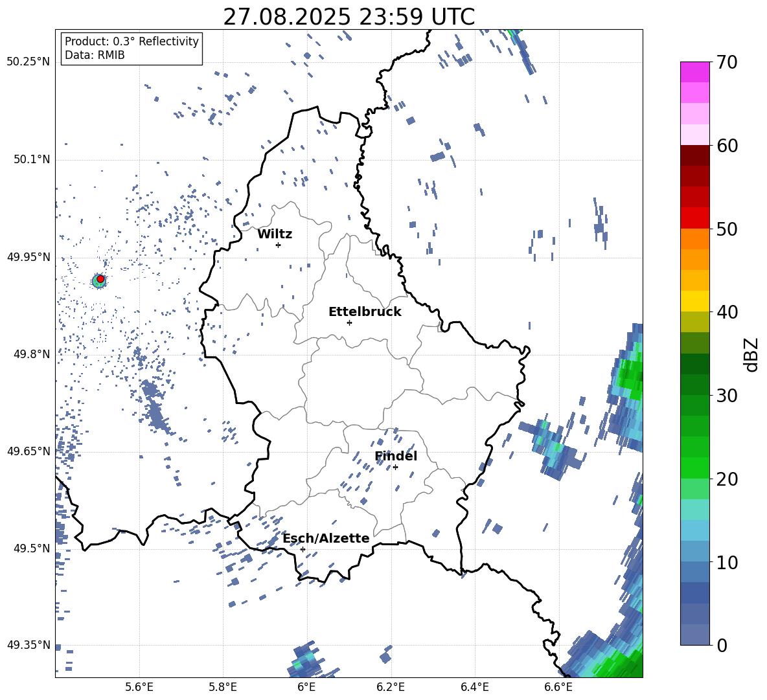Click the Esch/Alzette station label

(326, 539)
